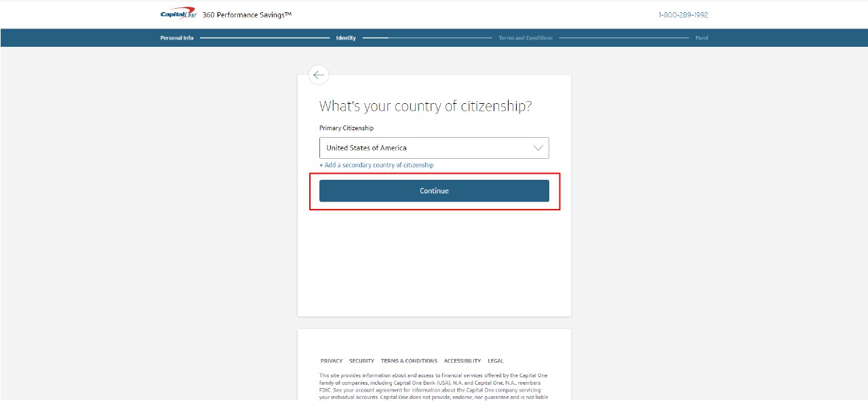Go back using the circled arrow icon

click(x=319, y=75)
